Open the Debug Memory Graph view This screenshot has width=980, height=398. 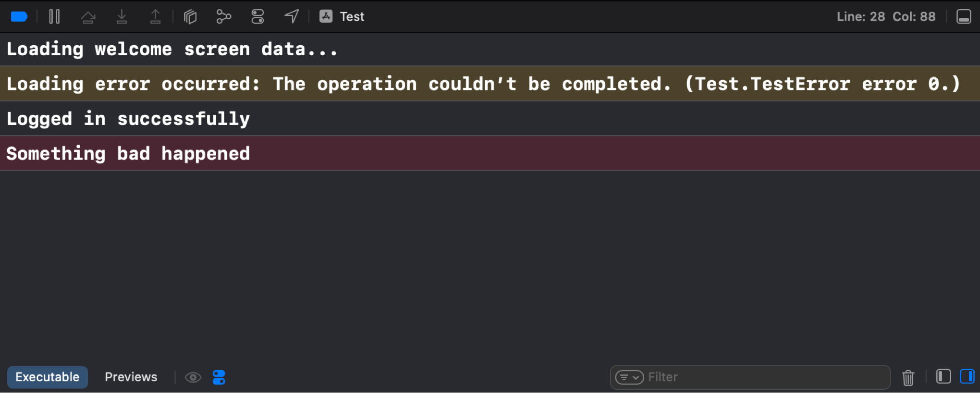click(223, 16)
